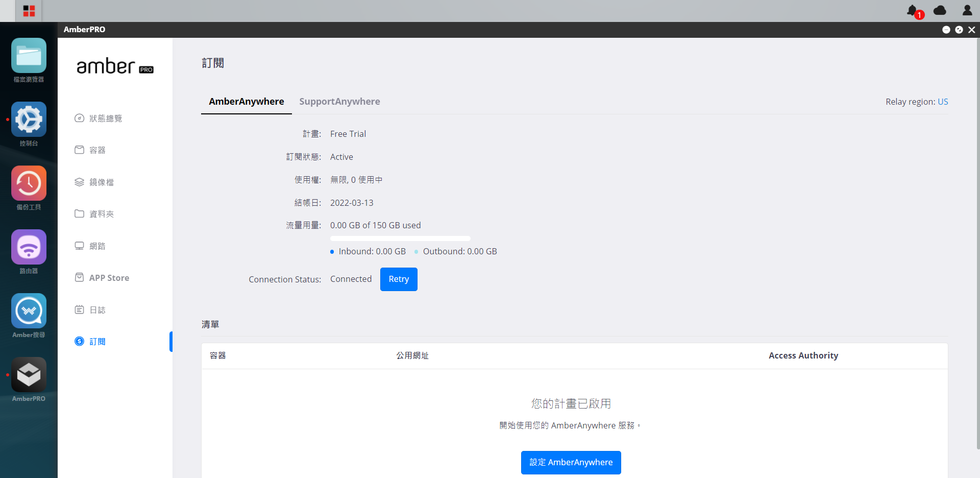This screenshot has width=980, height=478.
Task: Open the 備份工具 backup tool
Action: [29, 183]
